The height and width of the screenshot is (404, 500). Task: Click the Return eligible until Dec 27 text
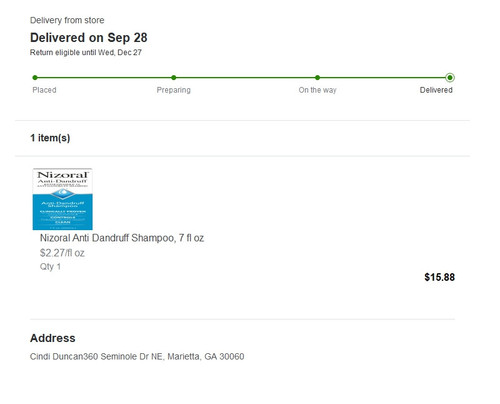86,52
